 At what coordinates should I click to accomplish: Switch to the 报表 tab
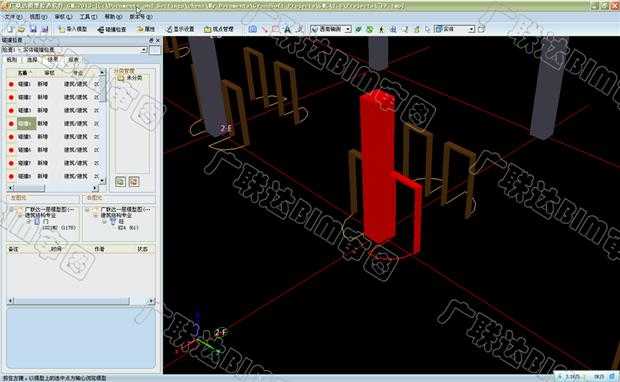point(74,60)
